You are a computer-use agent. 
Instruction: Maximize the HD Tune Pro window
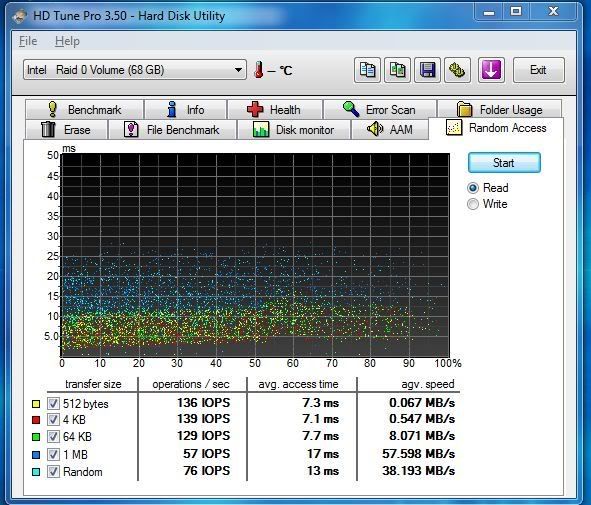(x=516, y=12)
